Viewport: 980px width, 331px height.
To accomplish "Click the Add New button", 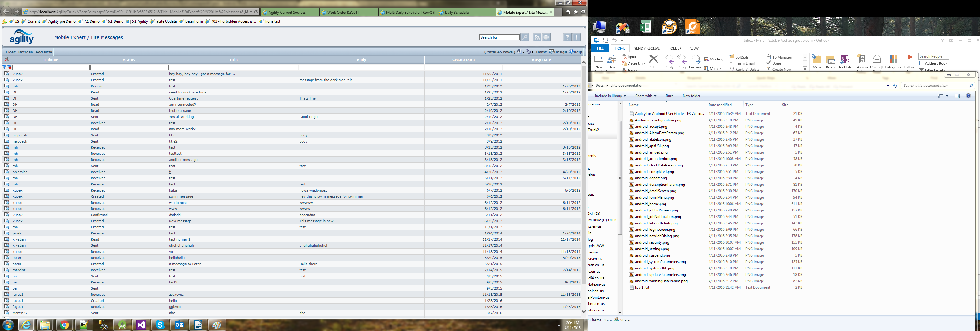I will pos(44,52).
